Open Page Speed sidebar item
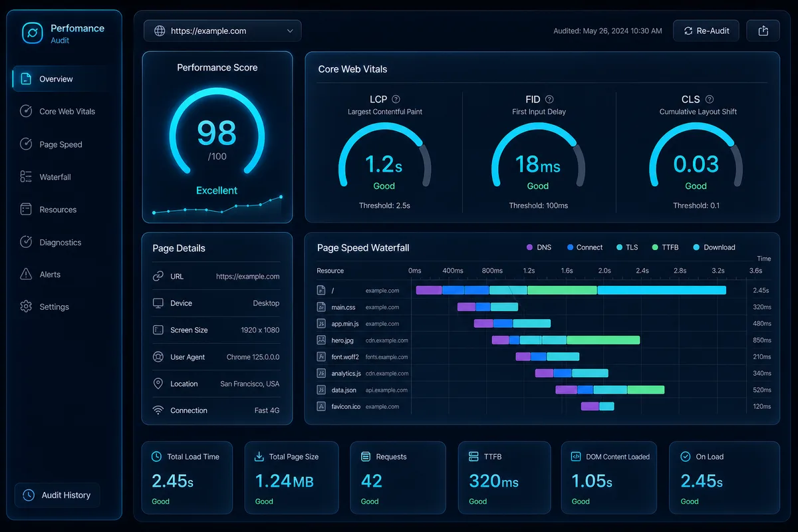 pos(61,144)
